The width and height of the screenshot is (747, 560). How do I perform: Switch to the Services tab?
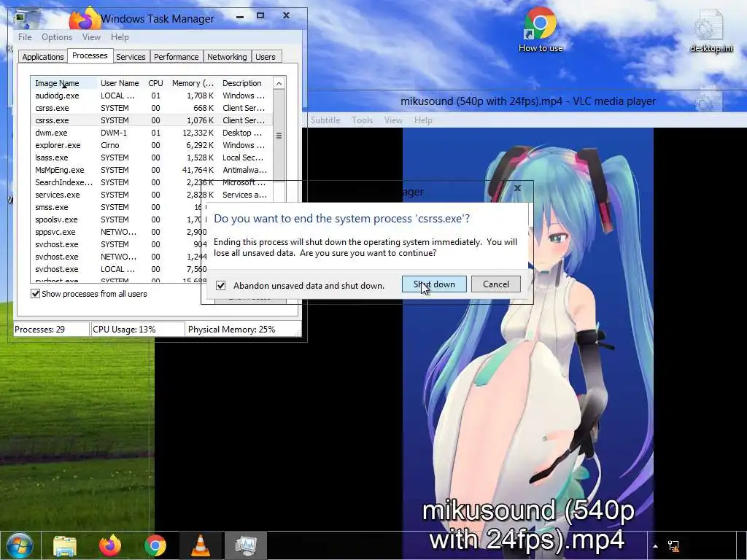click(131, 57)
